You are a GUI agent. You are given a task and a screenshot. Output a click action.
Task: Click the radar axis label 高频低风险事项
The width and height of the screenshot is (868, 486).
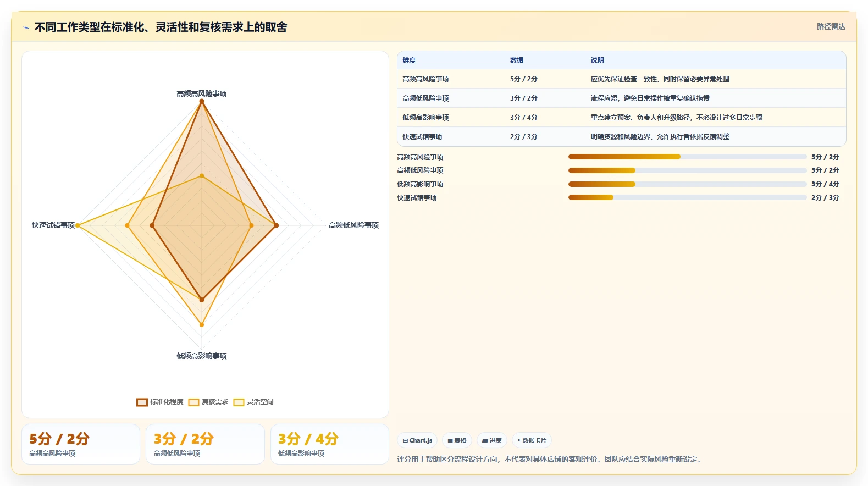353,225
